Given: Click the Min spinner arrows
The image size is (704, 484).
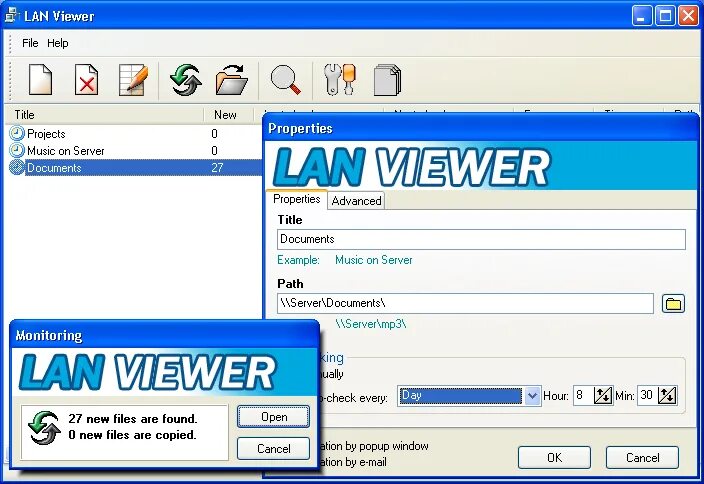Looking at the screenshot, I should (x=667, y=396).
